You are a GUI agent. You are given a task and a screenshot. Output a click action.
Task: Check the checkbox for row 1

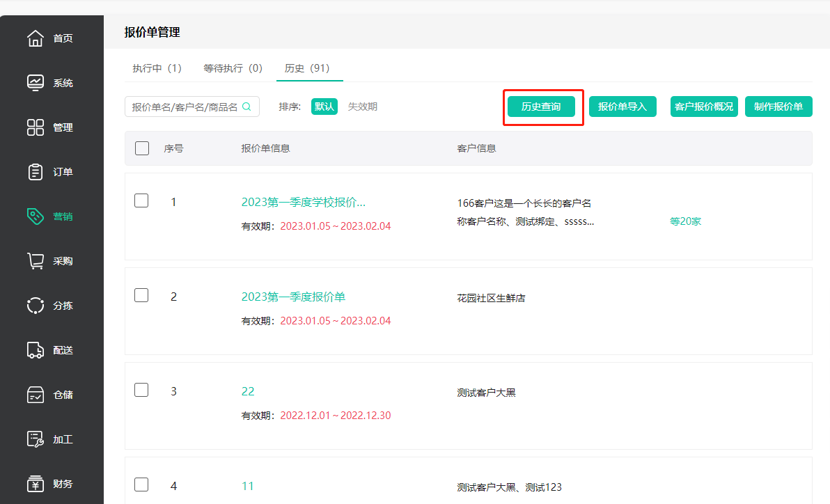coord(141,200)
